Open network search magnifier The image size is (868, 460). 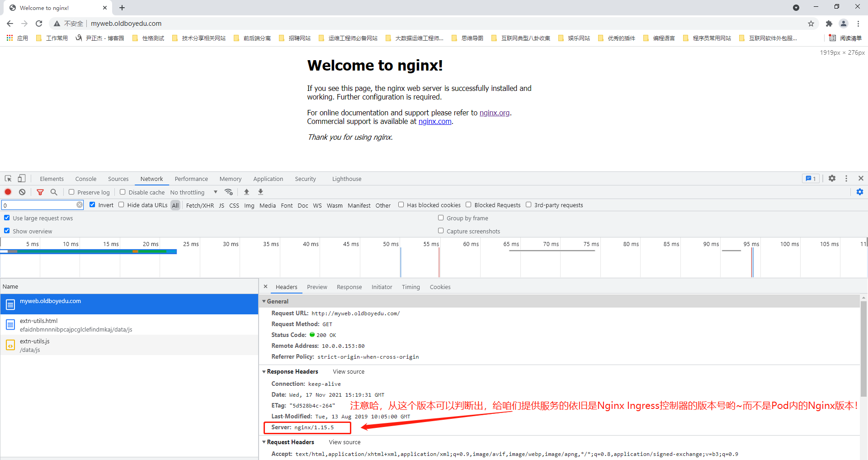pos(54,192)
